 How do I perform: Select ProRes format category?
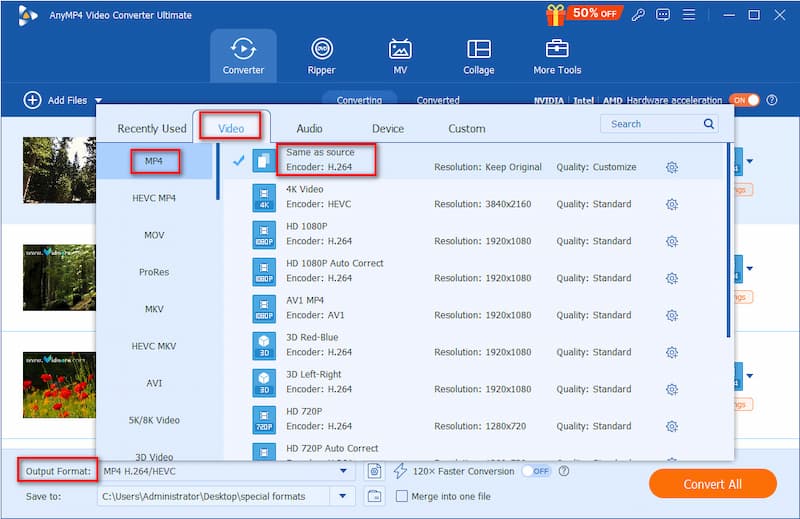[154, 272]
